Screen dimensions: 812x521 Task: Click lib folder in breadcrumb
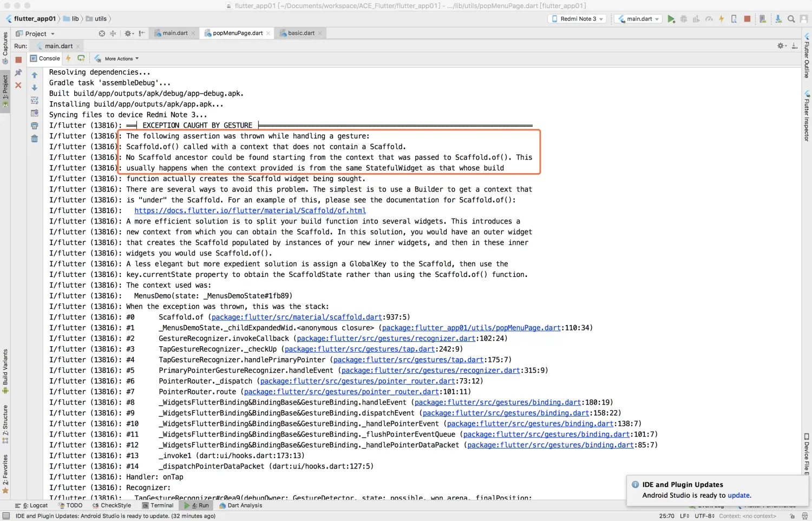[71, 18]
